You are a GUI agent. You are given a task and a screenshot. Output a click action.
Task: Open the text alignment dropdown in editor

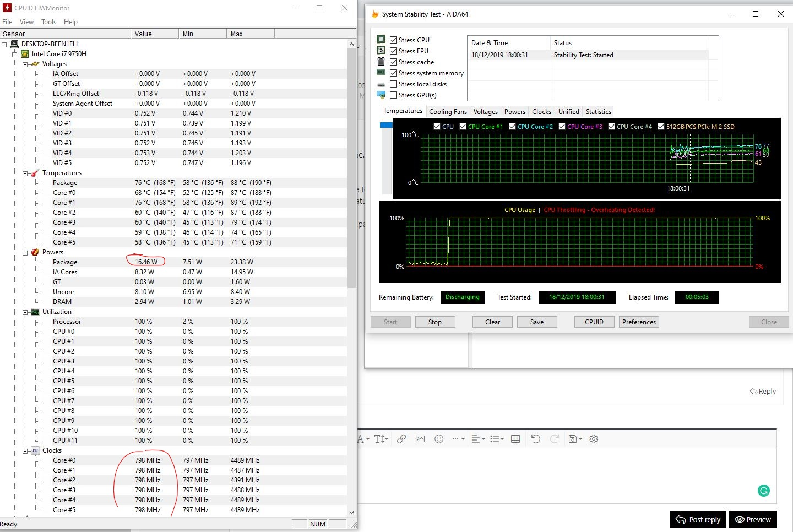point(479,439)
